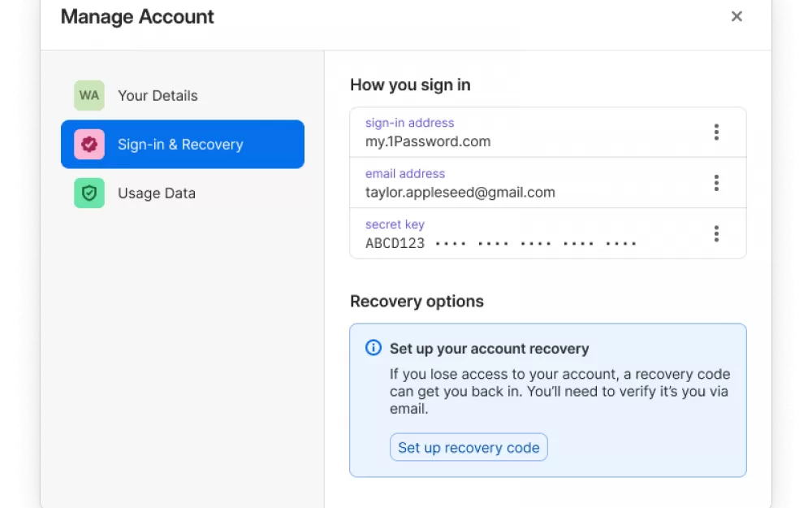This screenshot has width=812, height=508.
Task: Click the ABCD123 secret key prefix
Action: pos(395,243)
